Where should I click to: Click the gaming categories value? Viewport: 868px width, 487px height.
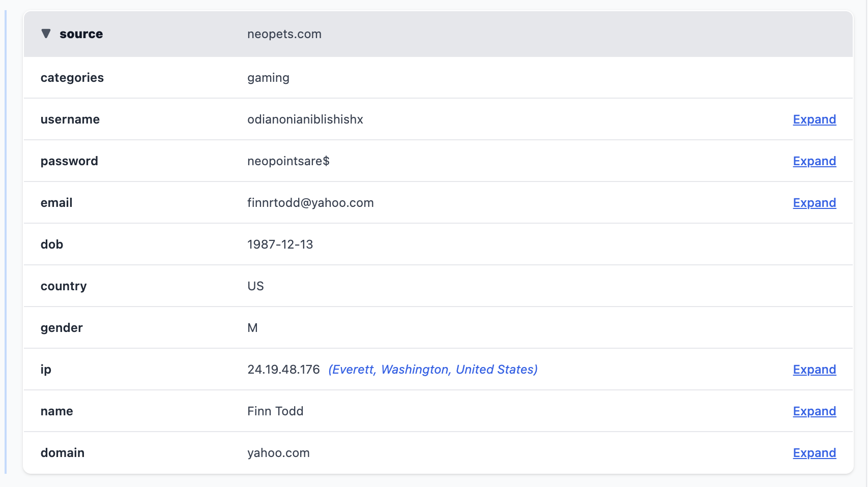pyautogui.click(x=268, y=78)
